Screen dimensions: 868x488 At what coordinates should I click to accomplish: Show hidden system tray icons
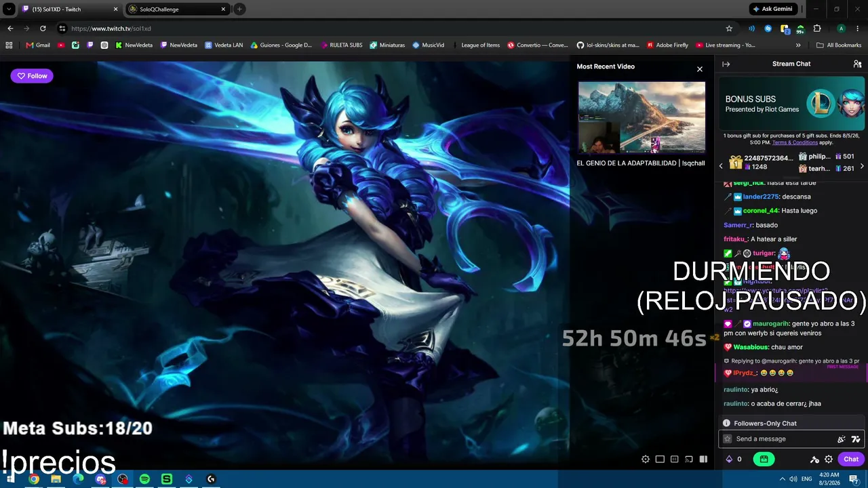click(x=782, y=479)
